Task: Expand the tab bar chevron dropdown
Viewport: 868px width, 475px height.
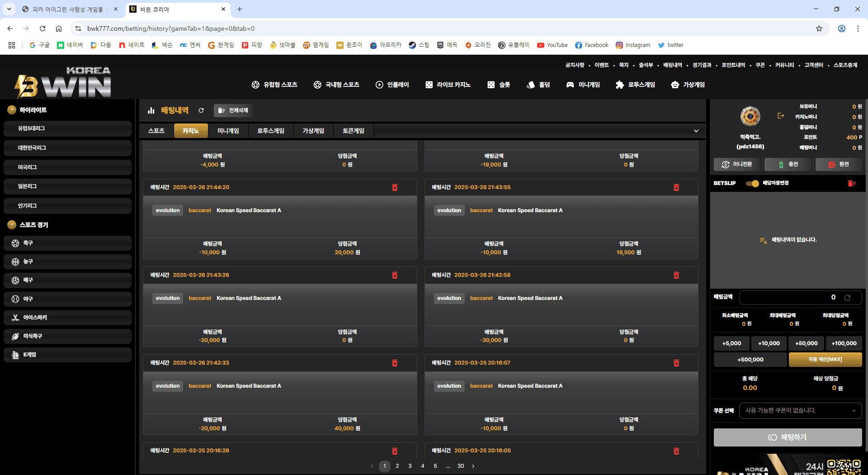Action: pyautogui.click(x=696, y=131)
